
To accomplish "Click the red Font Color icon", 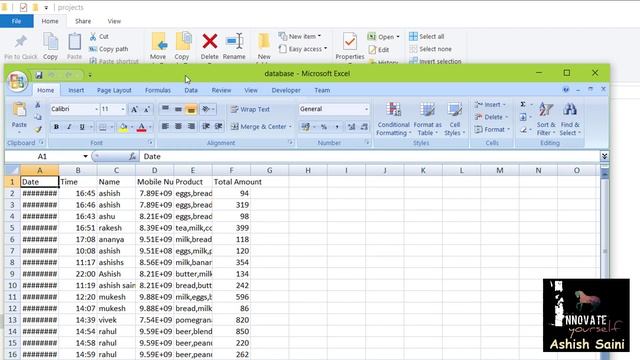I will (141, 127).
